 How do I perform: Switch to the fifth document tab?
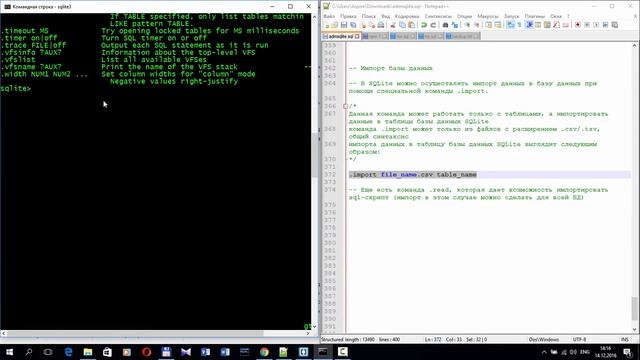tap(462, 36)
